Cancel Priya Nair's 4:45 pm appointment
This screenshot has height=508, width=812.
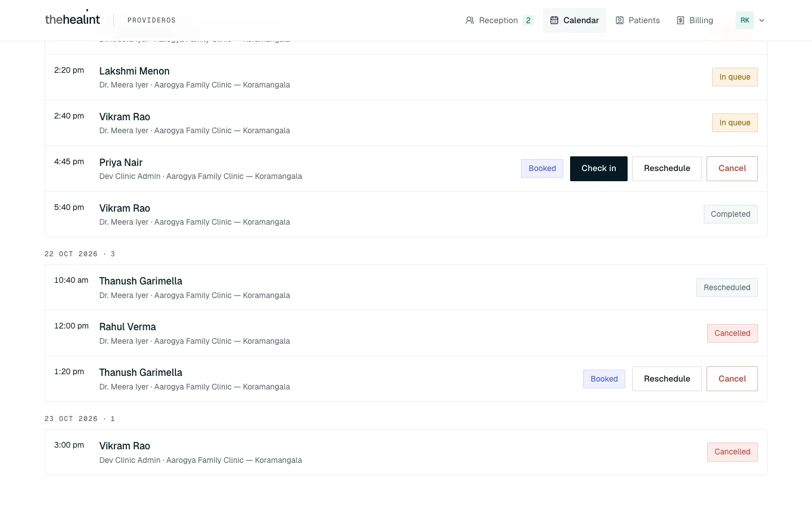tap(732, 169)
